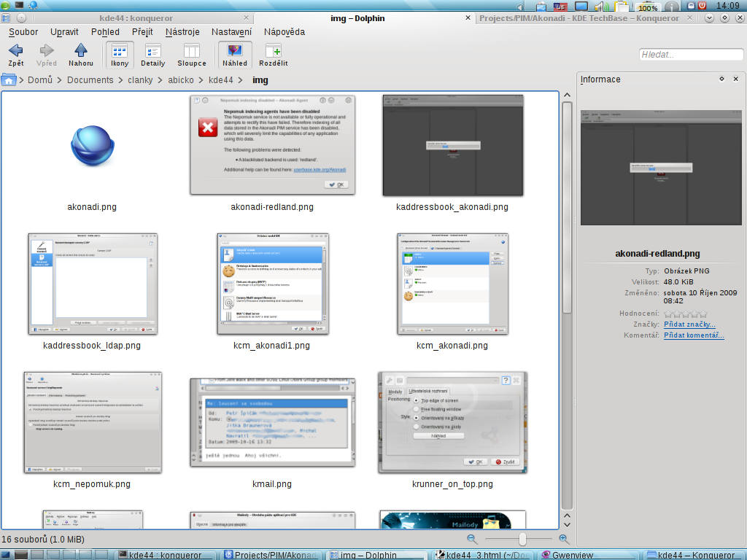
Task: Open the Soubor menu
Action: coord(23,32)
